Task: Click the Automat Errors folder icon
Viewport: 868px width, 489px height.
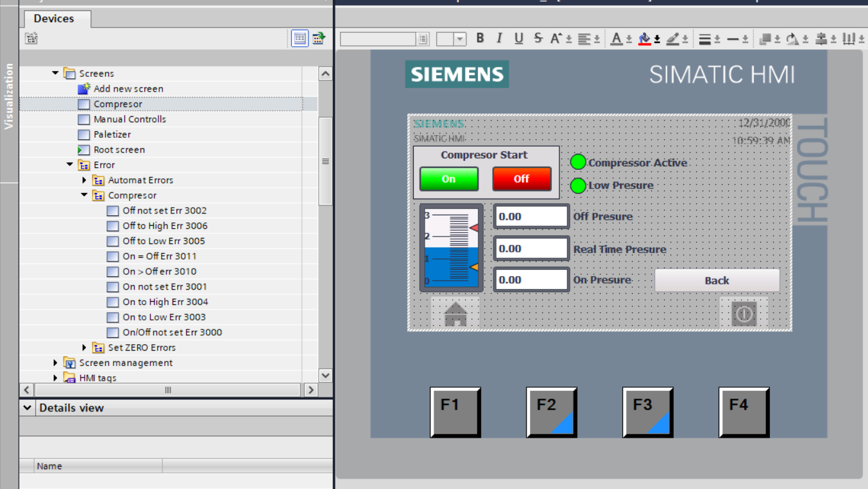Action: (98, 180)
